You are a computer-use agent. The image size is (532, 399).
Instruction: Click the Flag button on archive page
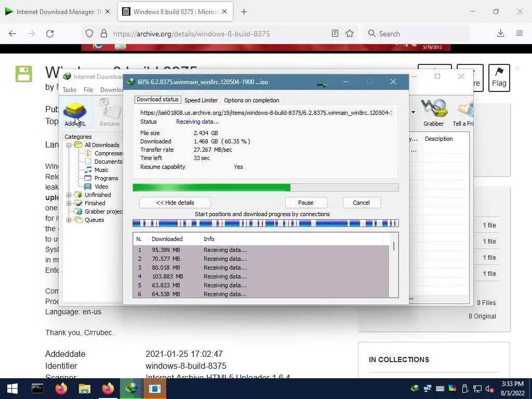(x=499, y=78)
